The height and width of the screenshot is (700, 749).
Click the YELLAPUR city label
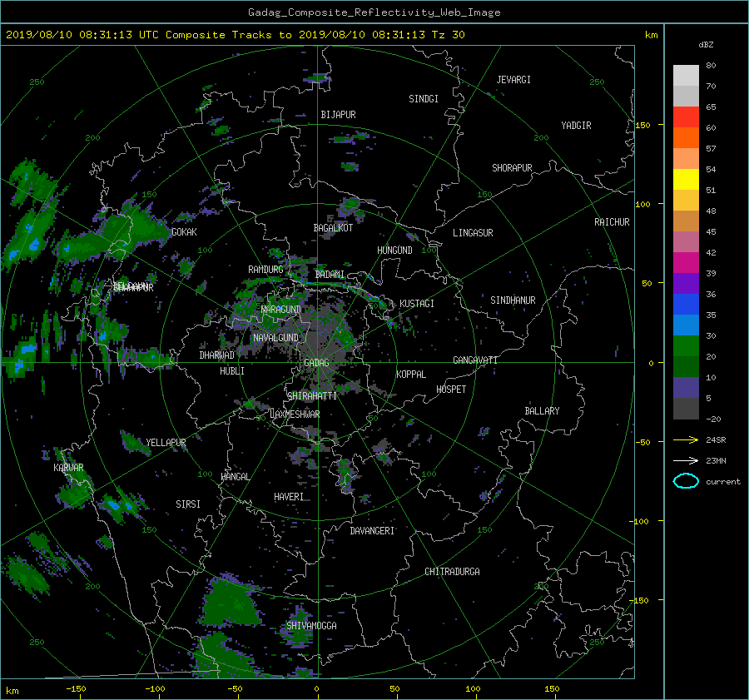point(166,443)
